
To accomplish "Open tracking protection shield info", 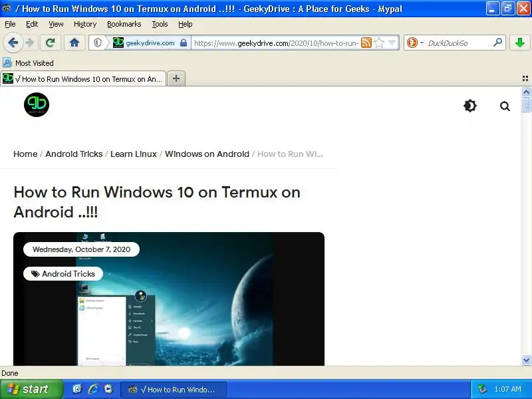I will tap(98, 43).
